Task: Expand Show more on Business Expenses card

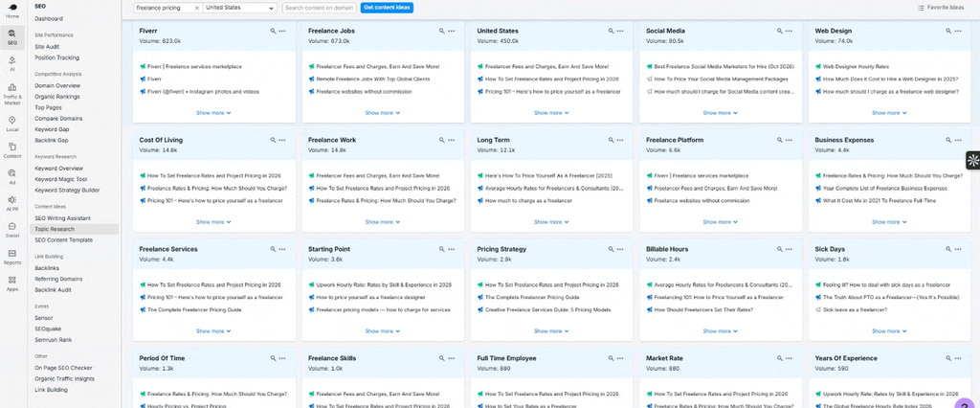Action: 889,222
